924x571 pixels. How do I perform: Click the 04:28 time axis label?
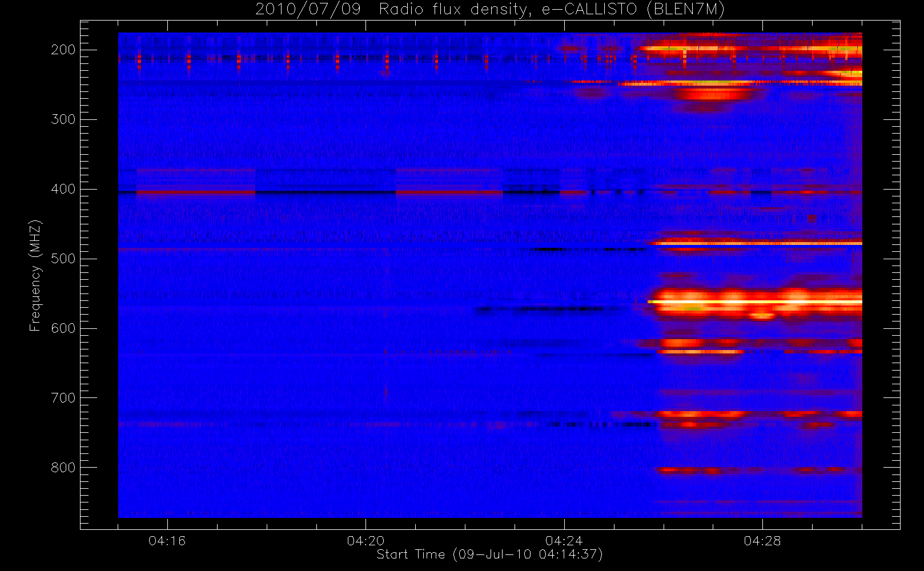coord(762,541)
